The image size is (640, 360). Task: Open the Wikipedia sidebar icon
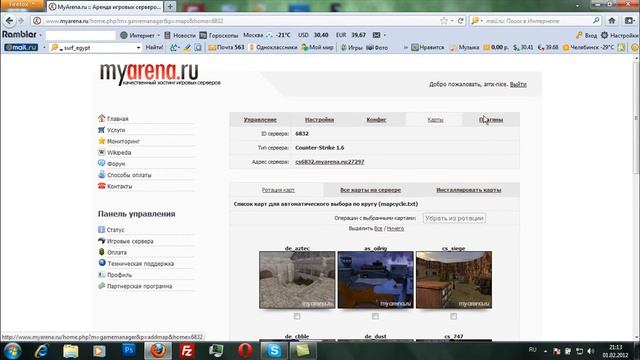coord(102,152)
